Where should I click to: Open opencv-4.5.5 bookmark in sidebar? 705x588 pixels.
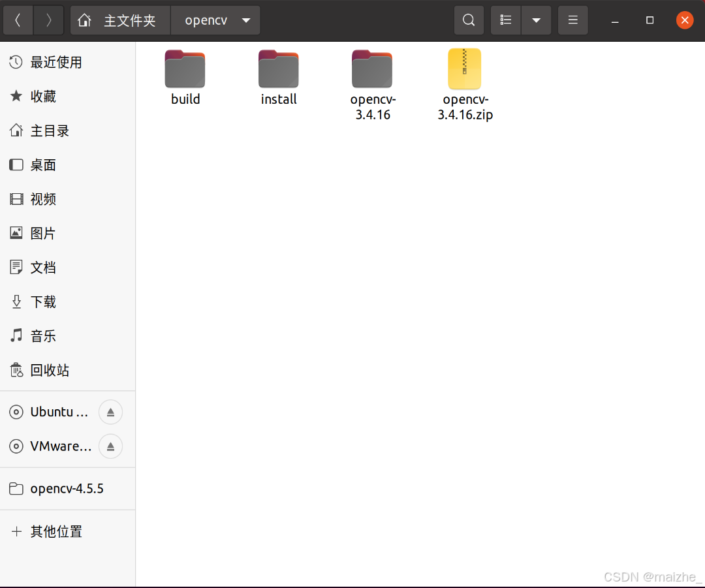(67, 489)
